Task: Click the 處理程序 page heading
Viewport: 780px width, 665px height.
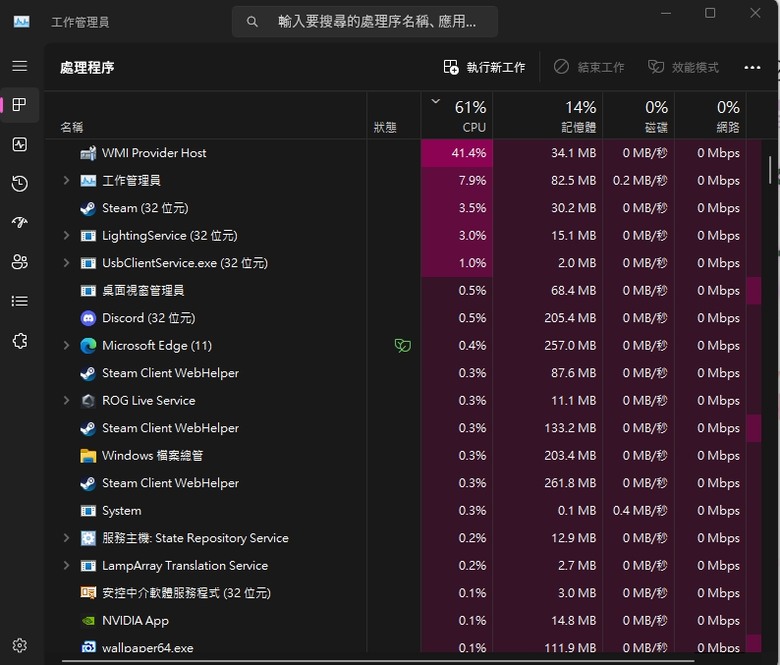Action: click(87, 68)
